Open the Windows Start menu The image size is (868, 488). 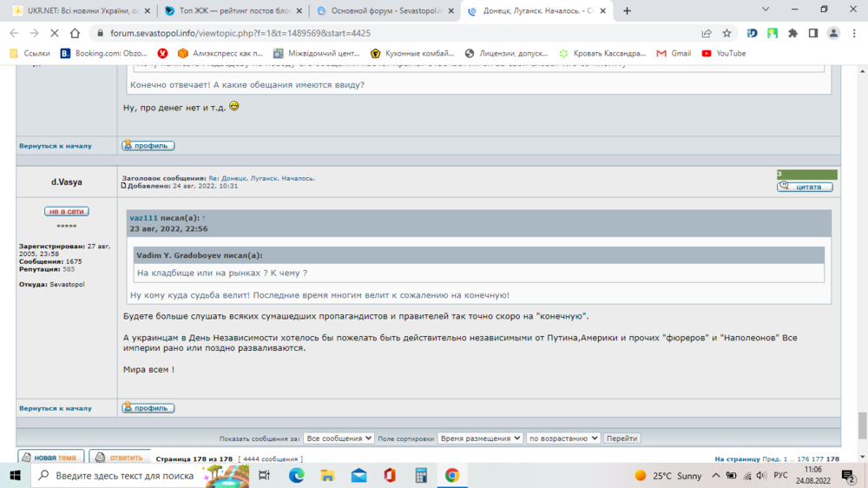coord(15,475)
